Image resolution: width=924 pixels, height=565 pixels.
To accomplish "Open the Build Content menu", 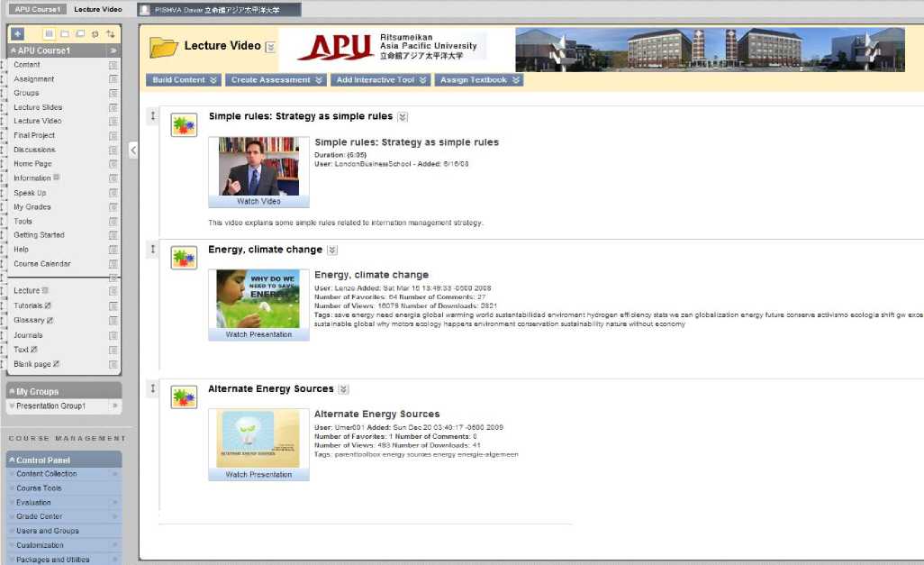I will [184, 79].
